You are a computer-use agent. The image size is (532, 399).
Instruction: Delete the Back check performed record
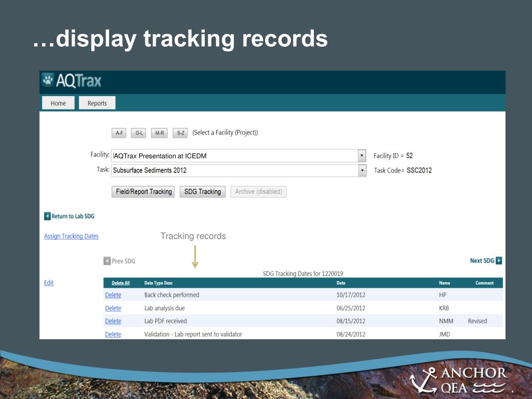tap(113, 295)
